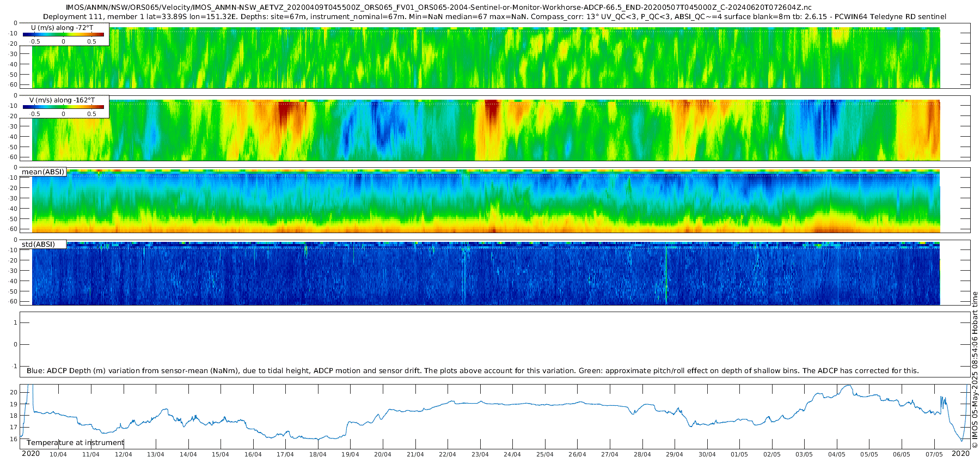Click the U velocity colorbar legend
This screenshot has width=980, height=463.
click(64, 34)
